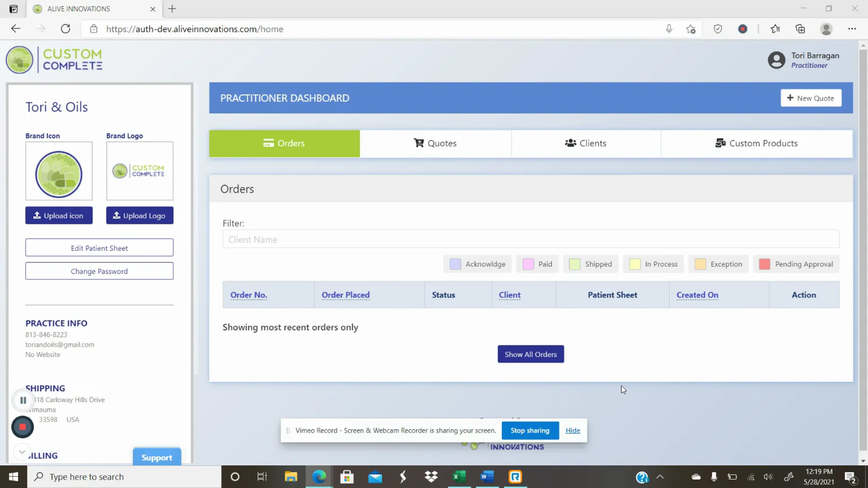
Task: Click the Tori Barragan user name
Action: [x=815, y=55]
